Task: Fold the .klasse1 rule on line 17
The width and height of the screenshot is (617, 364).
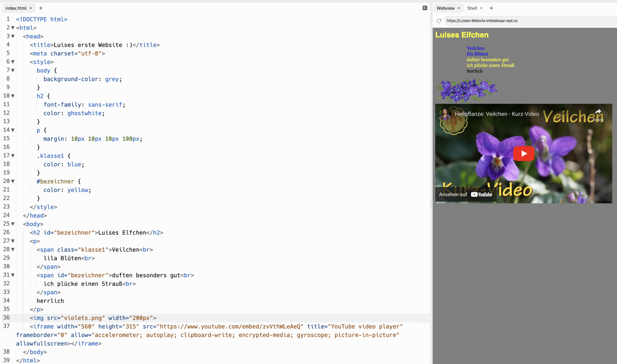Action: click(13, 156)
